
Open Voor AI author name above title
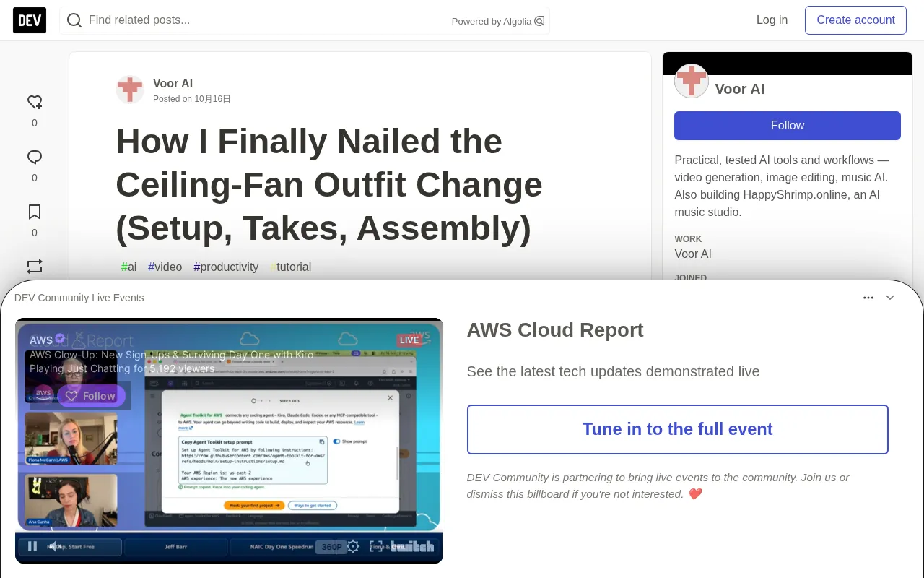173,83
